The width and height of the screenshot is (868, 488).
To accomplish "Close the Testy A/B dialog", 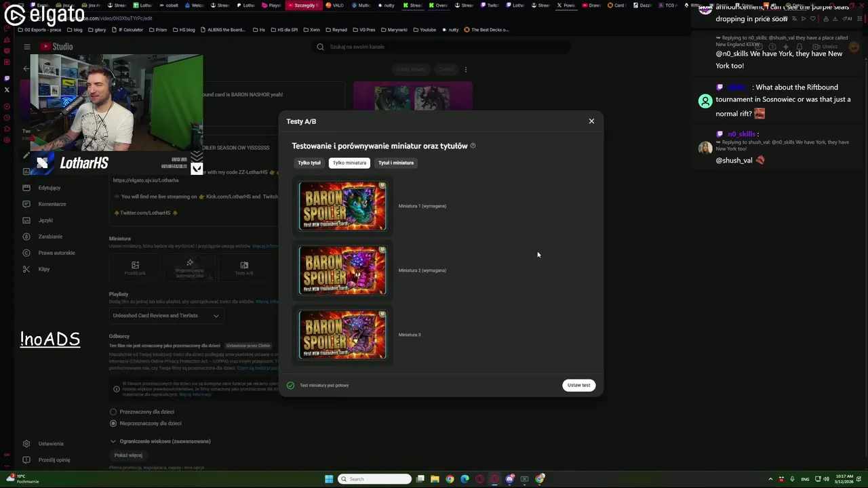I will (591, 121).
